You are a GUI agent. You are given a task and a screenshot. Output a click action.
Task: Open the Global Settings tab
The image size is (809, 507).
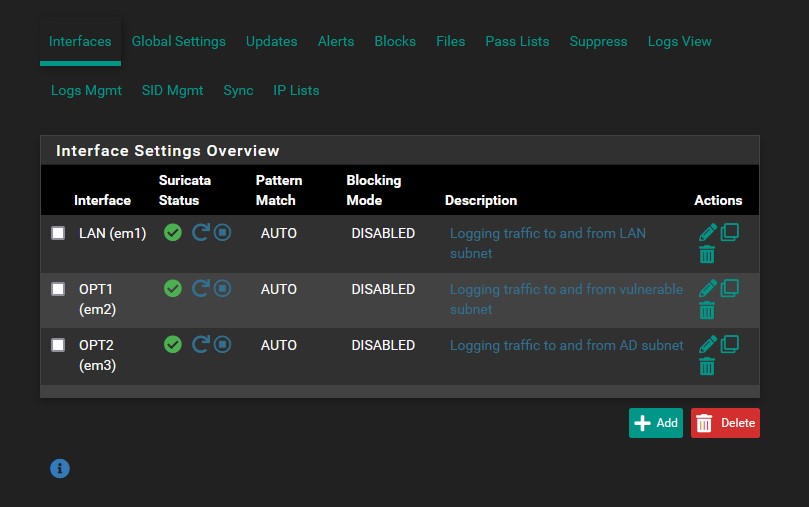point(179,41)
